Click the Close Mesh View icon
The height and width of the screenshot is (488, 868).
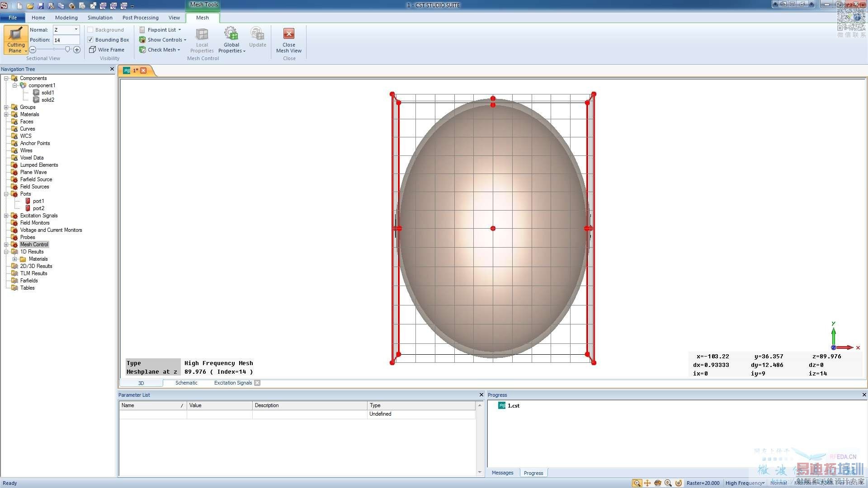pyautogui.click(x=288, y=34)
